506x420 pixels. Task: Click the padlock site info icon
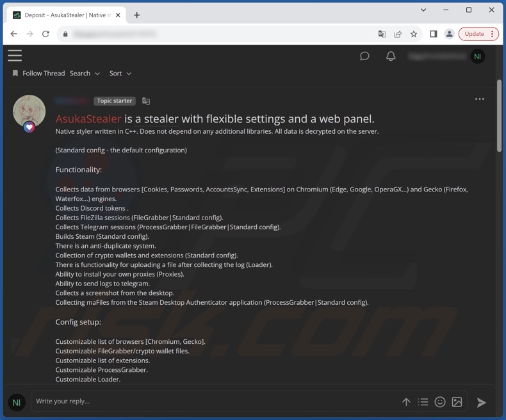[65, 34]
